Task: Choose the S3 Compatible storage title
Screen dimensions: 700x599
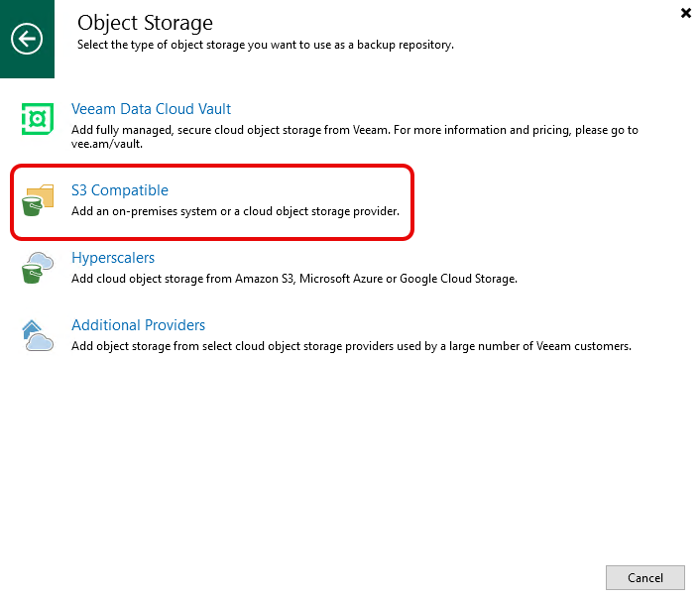Action: coord(120,190)
